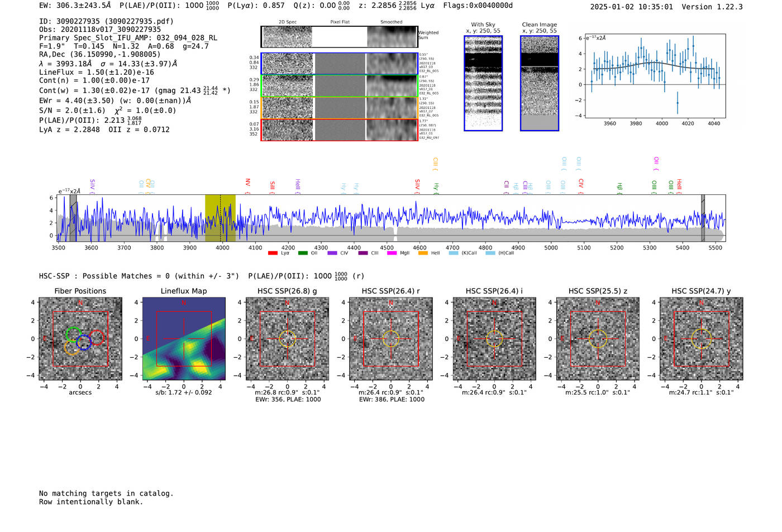Click the EW: 306.3±243.5Å header text
782x532 pixels.
coord(75,6)
